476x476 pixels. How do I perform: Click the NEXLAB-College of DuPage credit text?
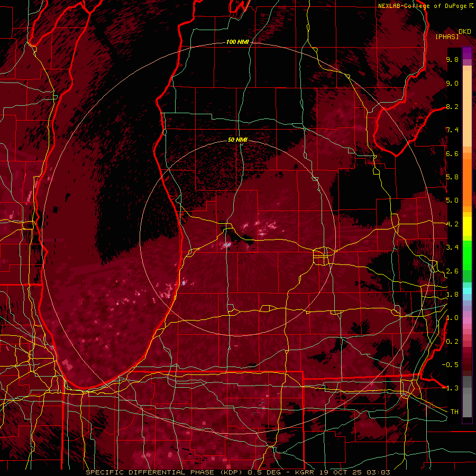[423, 6]
